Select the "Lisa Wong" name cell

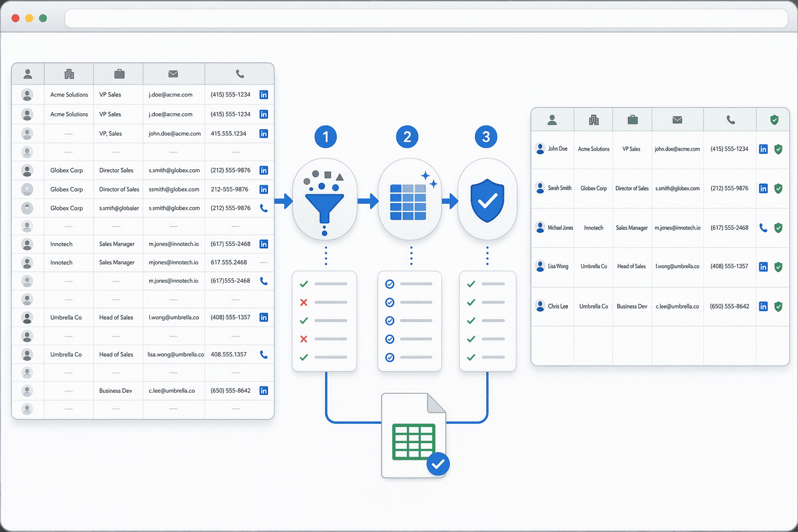coord(558,267)
